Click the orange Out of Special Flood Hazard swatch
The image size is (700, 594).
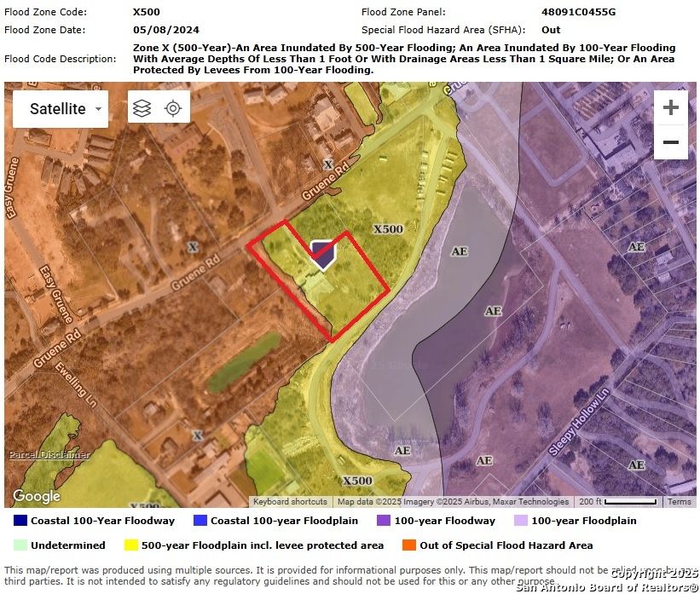409,545
